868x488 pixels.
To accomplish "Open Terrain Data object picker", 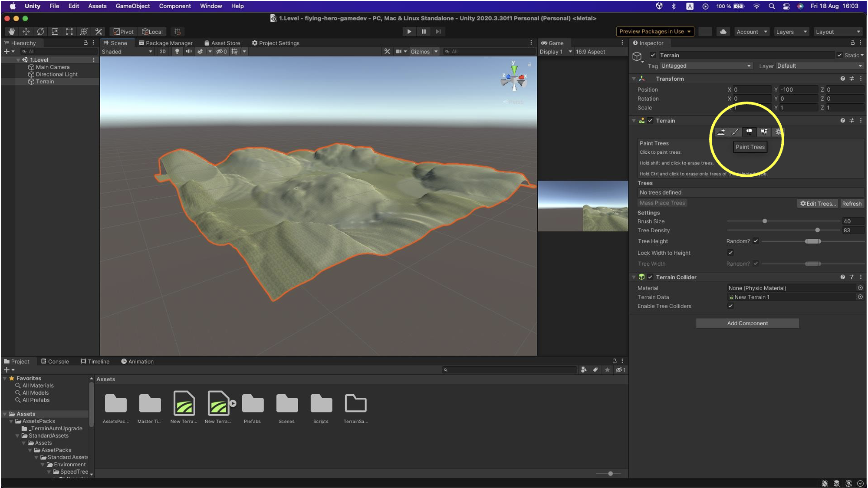I will pyautogui.click(x=860, y=297).
